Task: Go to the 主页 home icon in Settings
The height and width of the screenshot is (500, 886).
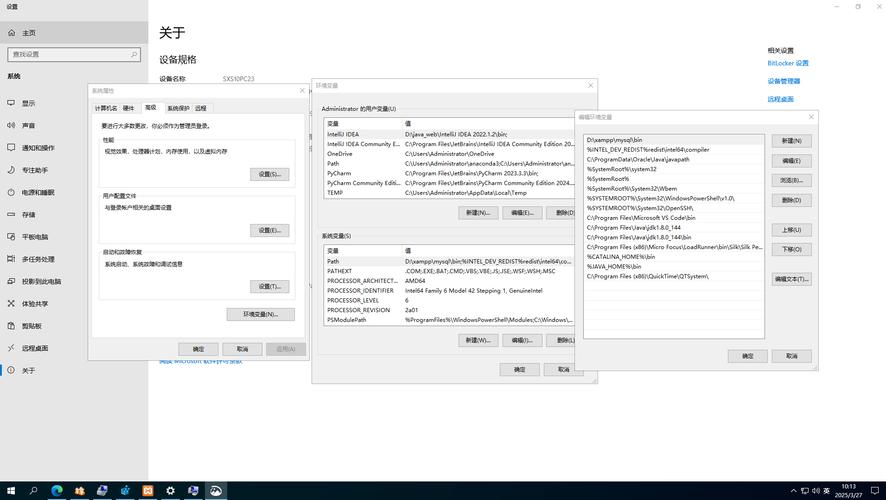Action: 11,33
